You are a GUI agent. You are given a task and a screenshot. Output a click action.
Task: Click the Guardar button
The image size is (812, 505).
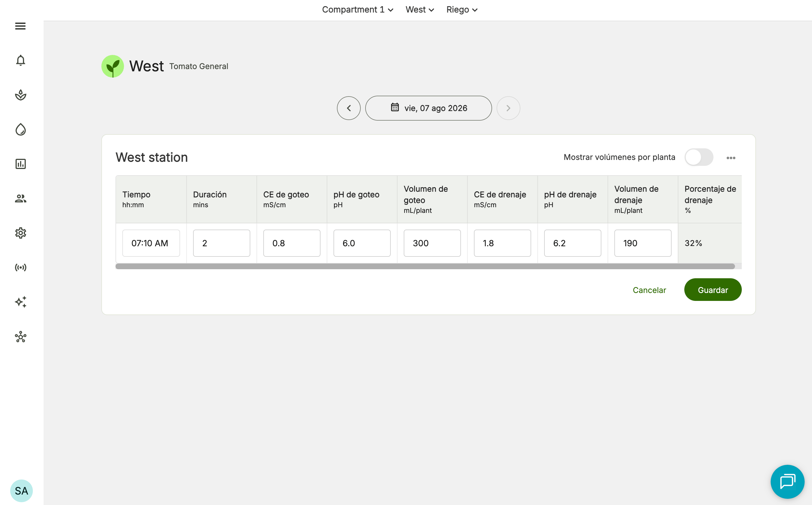click(712, 290)
